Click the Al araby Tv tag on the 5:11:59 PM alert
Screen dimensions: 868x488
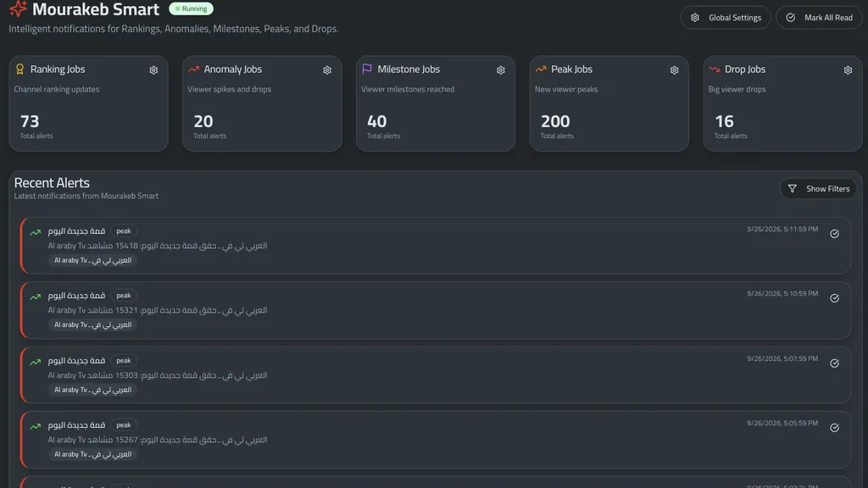92,261
